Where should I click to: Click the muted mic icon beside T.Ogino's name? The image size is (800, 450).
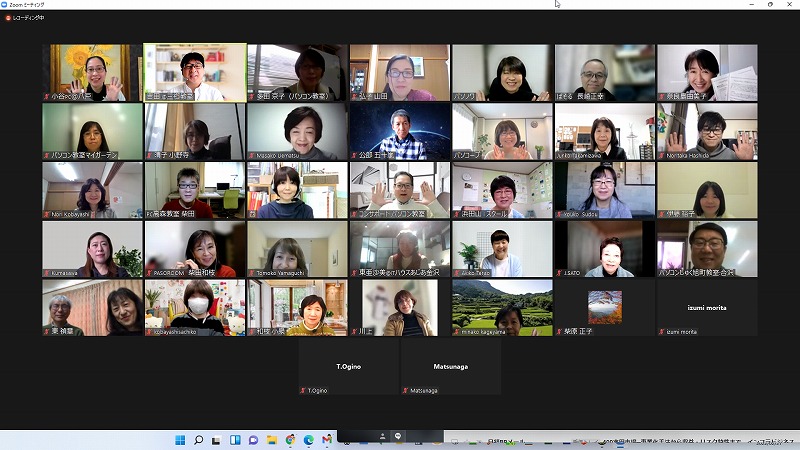click(x=303, y=391)
